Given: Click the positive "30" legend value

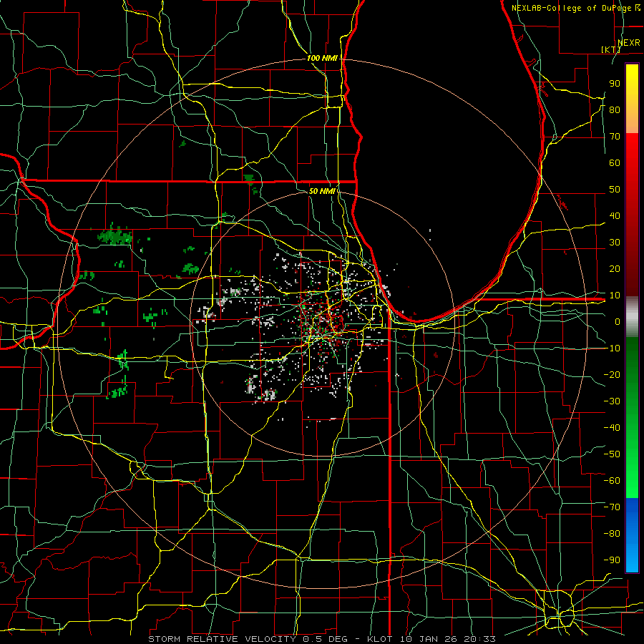Looking at the screenshot, I should (615, 243).
